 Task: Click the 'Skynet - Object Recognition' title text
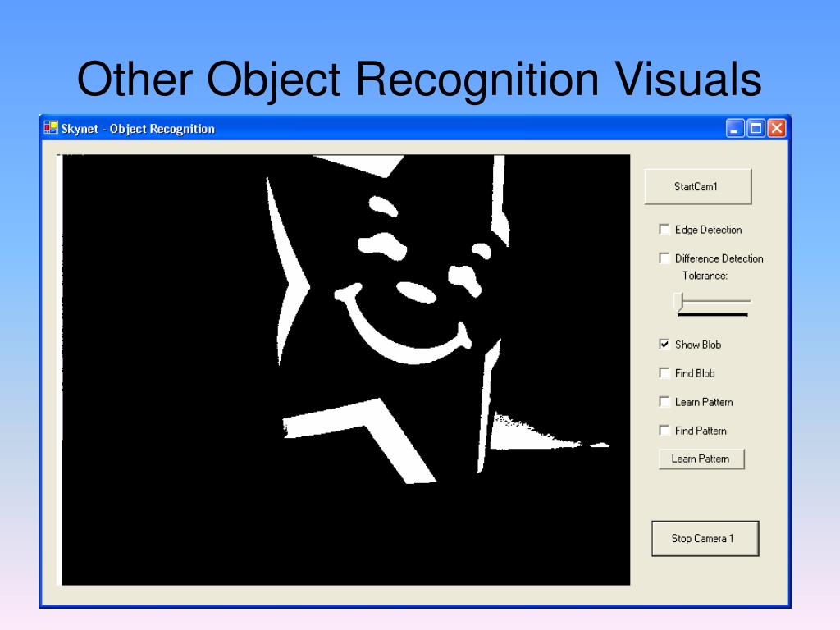click(138, 129)
